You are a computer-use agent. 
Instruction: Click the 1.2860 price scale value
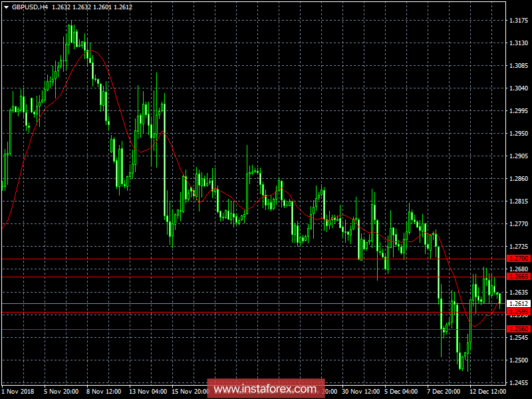click(x=519, y=178)
